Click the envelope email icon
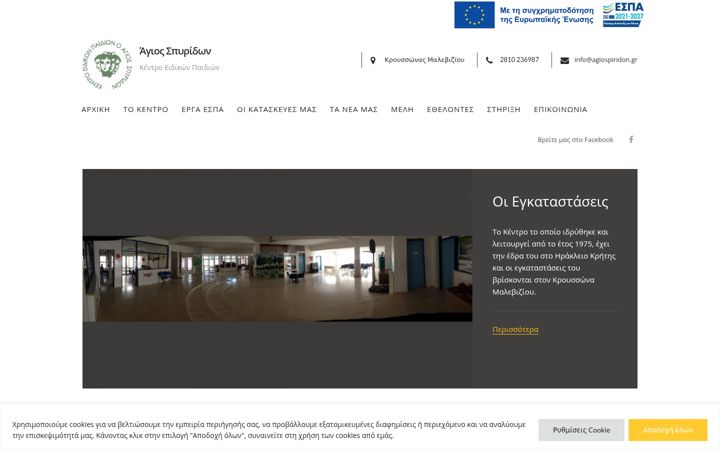The height and width of the screenshot is (450, 720). pos(564,61)
